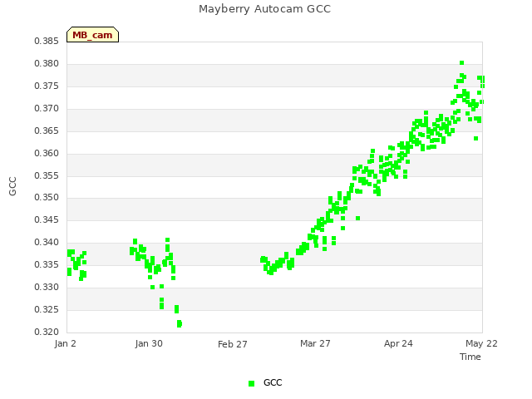
Task: Select the lowest data point near 0.322
Action: 180,324
